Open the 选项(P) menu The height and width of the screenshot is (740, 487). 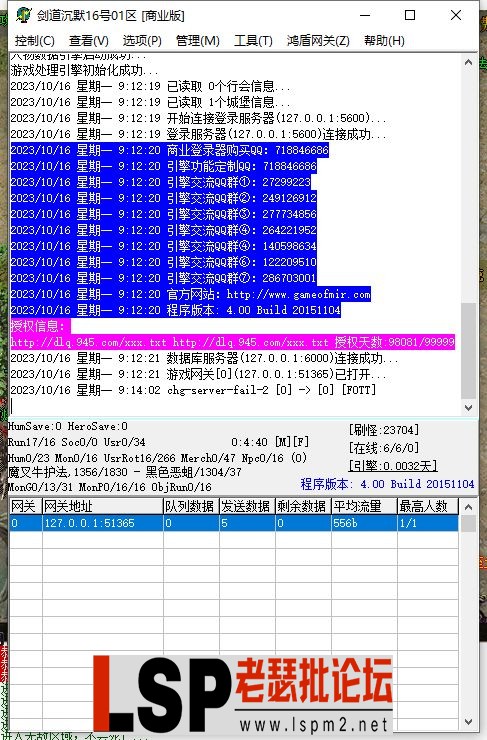(142, 41)
